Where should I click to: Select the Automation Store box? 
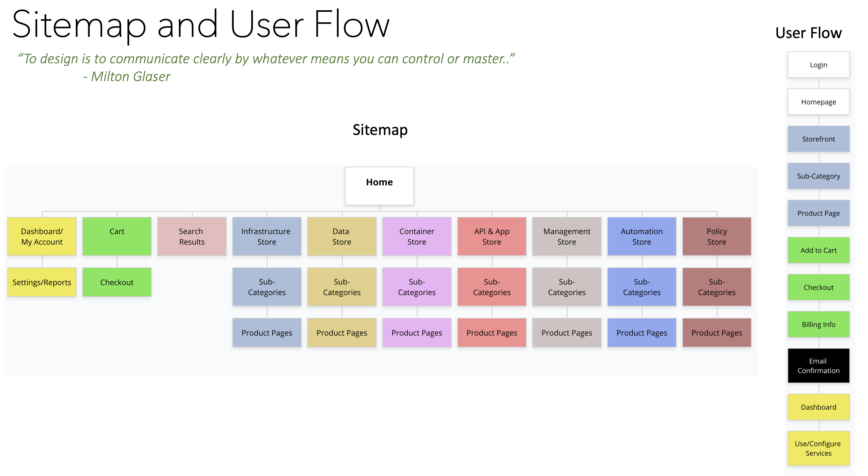click(x=641, y=236)
